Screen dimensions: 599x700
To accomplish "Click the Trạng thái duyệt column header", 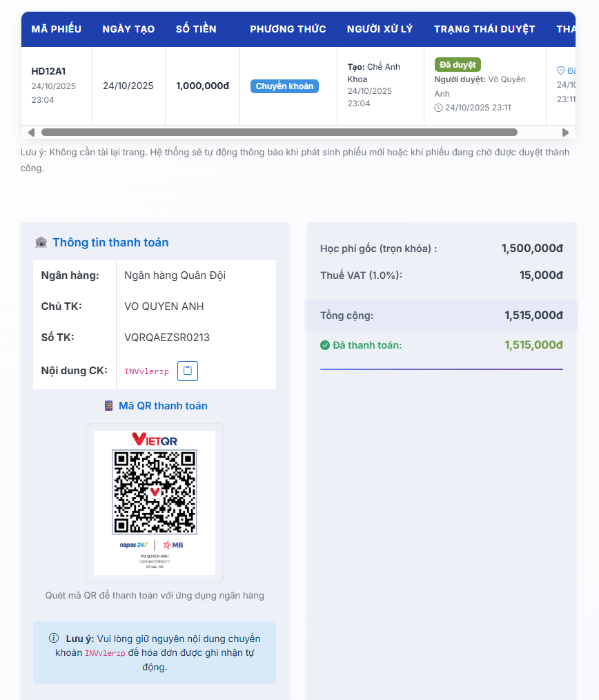I will click(484, 29).
